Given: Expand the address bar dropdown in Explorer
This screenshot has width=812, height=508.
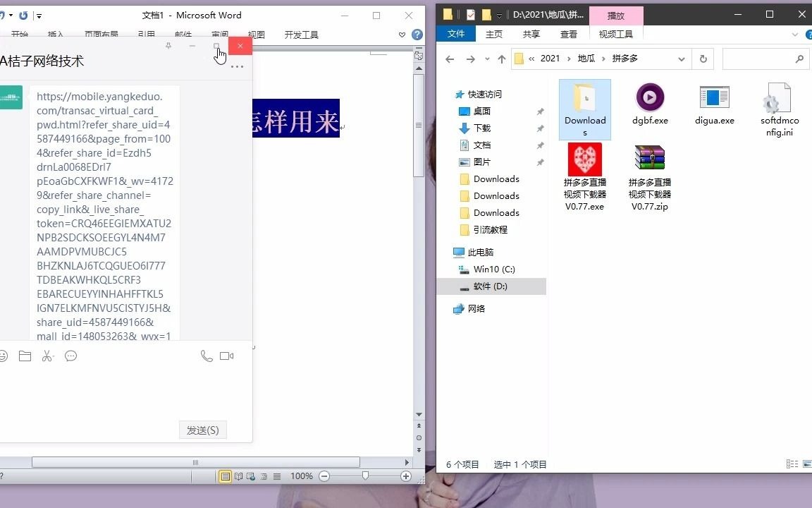Looking at the screenshot, I should [681, 59].
